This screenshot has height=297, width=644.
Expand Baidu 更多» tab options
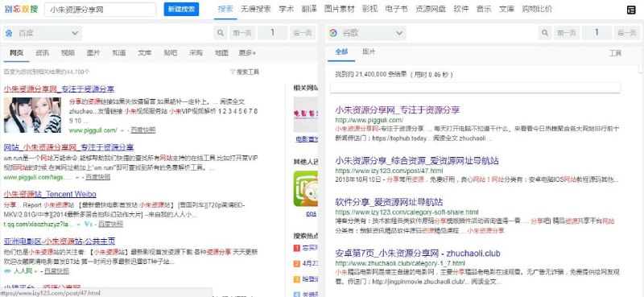[x=247, y=52]
